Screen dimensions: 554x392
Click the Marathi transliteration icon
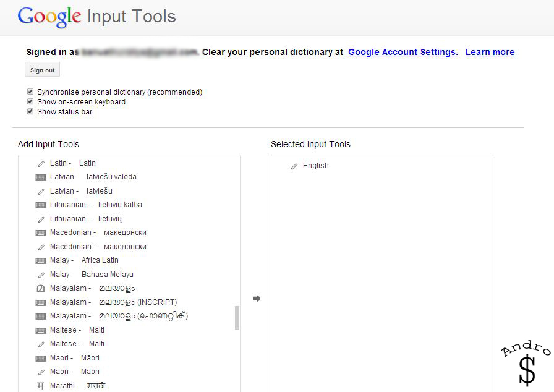[41, 386]
